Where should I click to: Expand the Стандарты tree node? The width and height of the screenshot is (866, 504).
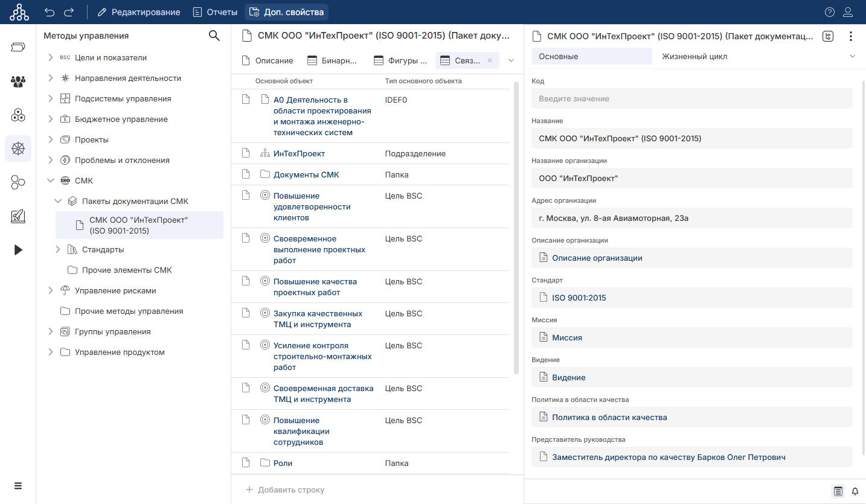[58, 250]
